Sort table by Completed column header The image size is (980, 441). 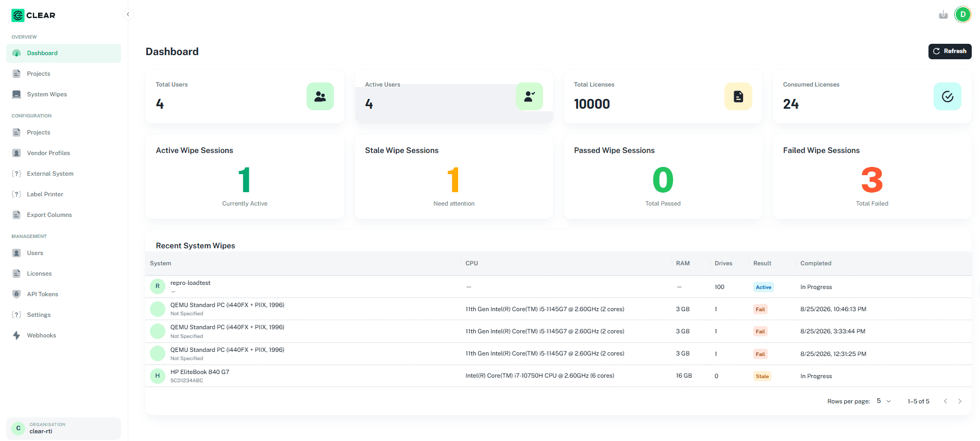(816, 263)
